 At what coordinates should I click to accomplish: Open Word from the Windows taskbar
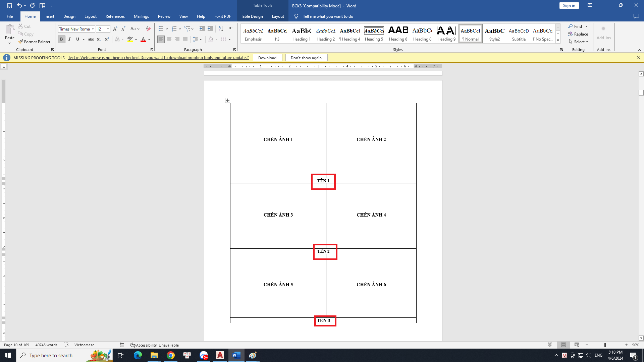236,355
